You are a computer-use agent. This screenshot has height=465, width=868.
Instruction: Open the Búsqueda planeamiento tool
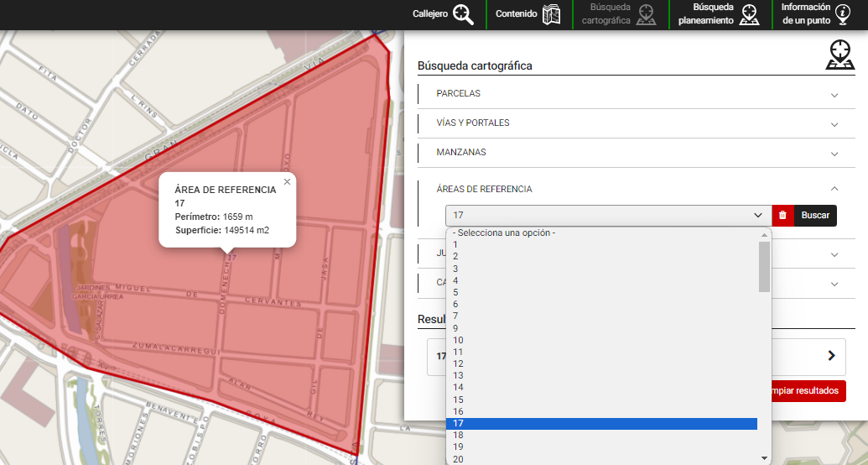[x=719, y=14]
